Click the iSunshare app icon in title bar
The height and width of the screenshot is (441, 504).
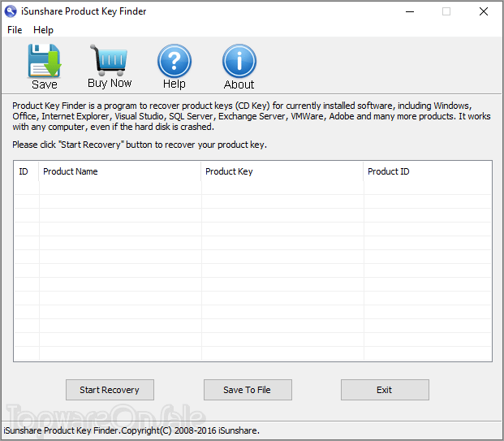11,11
